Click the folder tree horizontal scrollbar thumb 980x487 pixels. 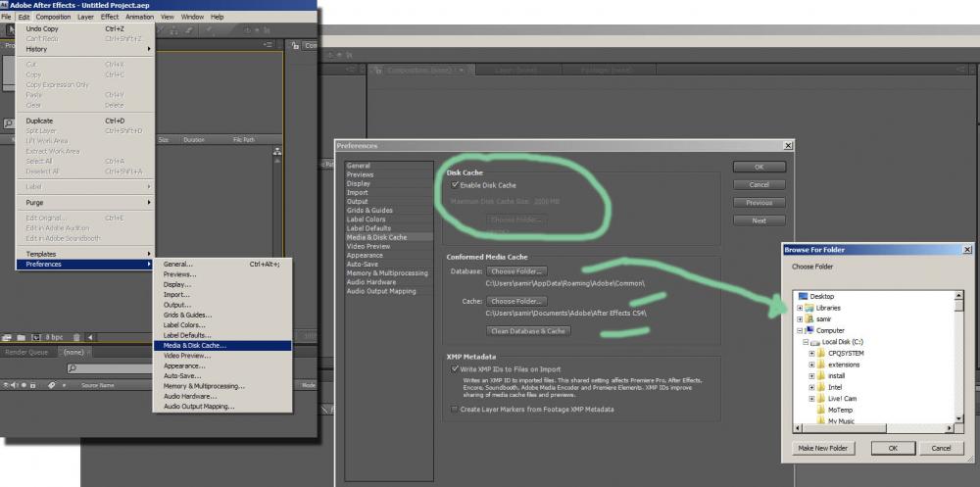pyautogui.click(x=844, y=428)
